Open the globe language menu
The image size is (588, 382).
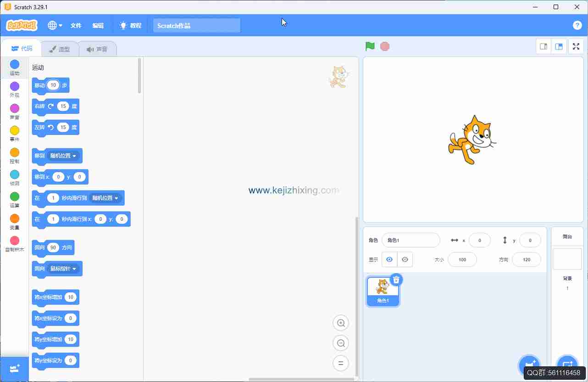point(55,26)
